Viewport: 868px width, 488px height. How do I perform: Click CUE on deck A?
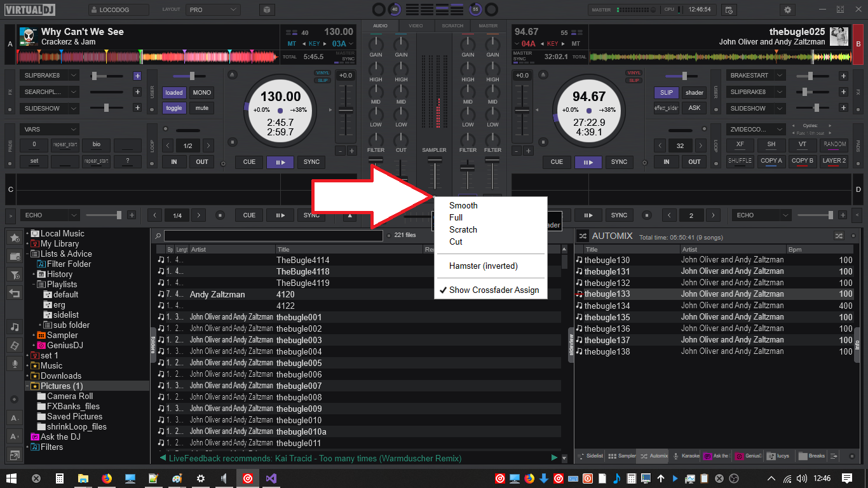[x=249, y=162]
